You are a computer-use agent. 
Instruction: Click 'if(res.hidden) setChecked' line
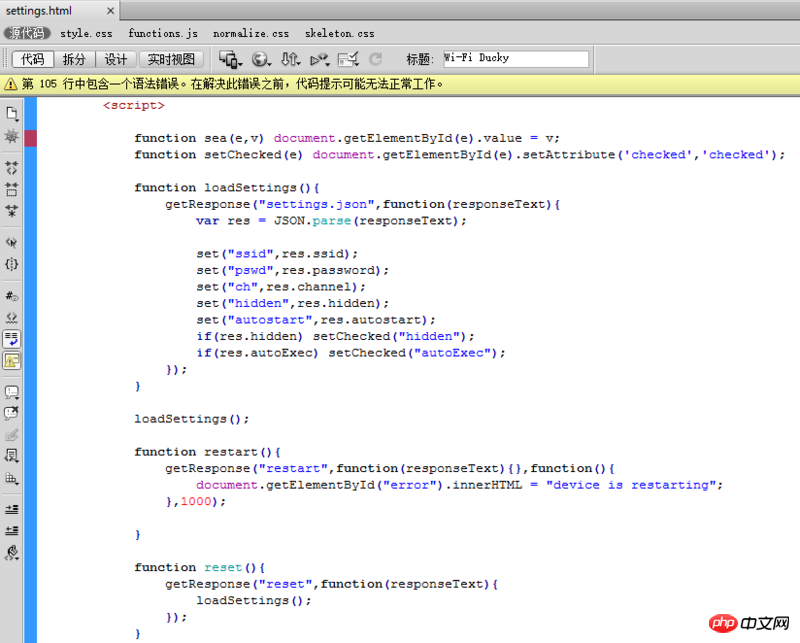[335, 336]
